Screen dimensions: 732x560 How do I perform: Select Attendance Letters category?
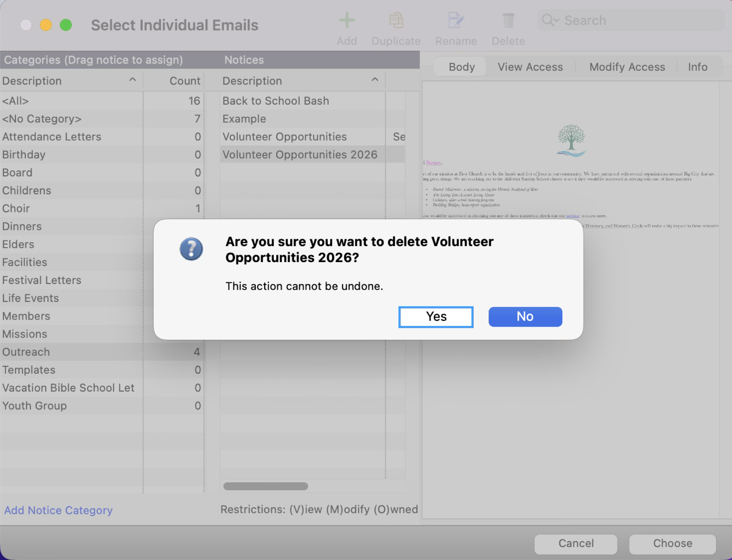(x=101, y=137)
